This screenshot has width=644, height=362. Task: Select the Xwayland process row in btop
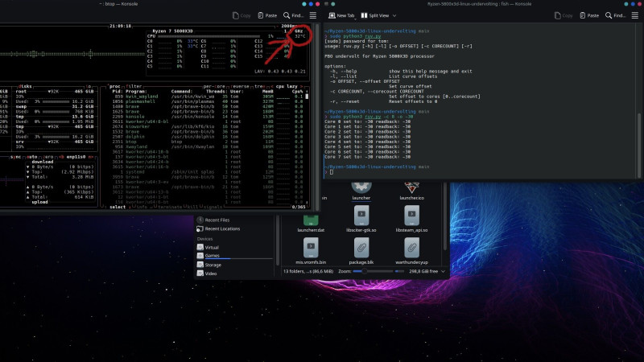(208, 146)
